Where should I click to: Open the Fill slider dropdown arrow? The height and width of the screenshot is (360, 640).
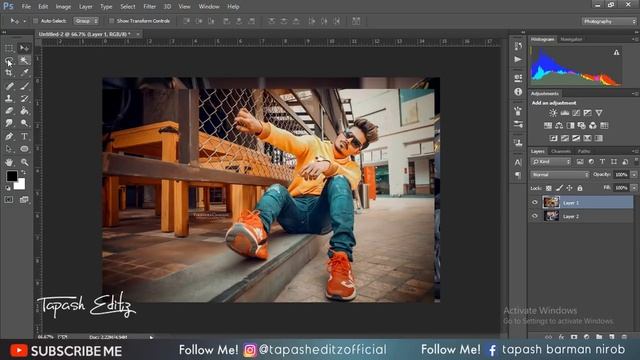634,188
